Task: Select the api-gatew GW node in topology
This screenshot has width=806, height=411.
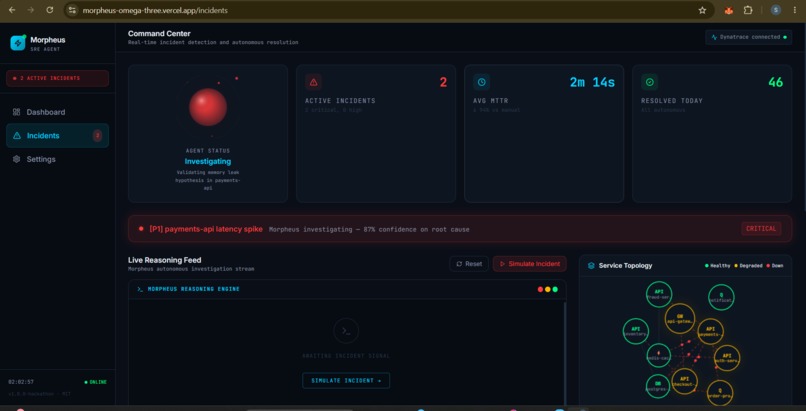Action: click(680, 319)
